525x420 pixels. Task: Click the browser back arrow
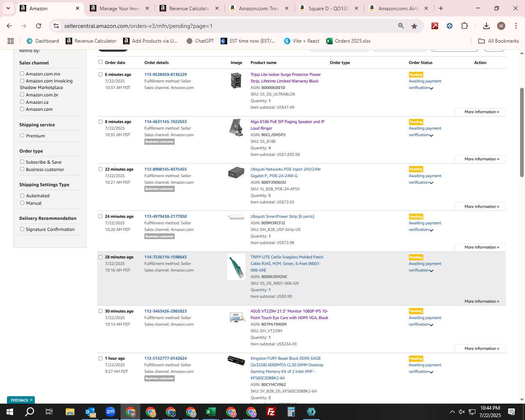pyautogui.click(x=9, y=26)
